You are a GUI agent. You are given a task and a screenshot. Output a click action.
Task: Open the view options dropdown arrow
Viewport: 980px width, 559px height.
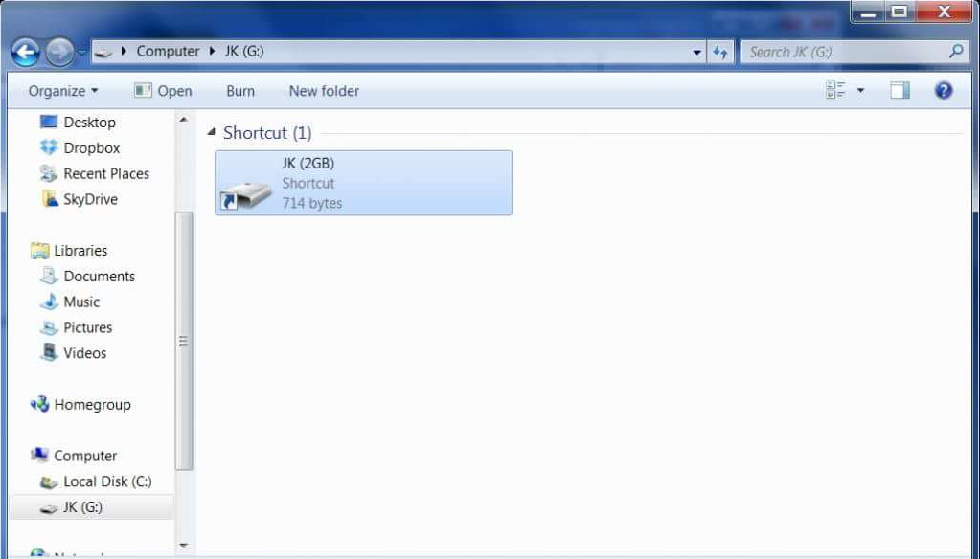(x=860, y=91)
